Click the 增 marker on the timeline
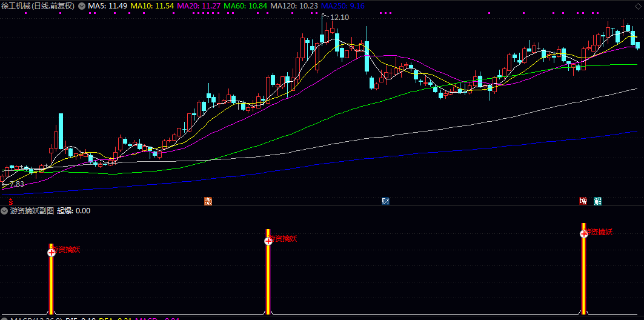 coord(583,201)
